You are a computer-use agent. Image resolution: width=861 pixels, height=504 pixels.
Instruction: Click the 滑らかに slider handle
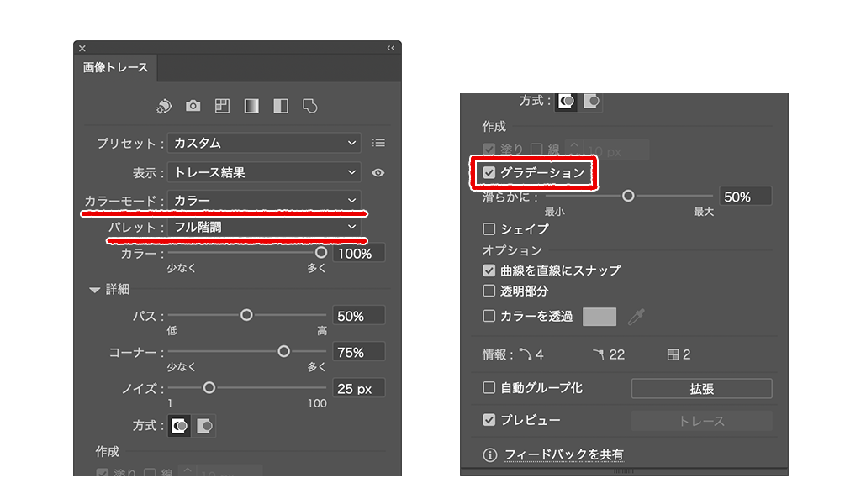(628, 196)
